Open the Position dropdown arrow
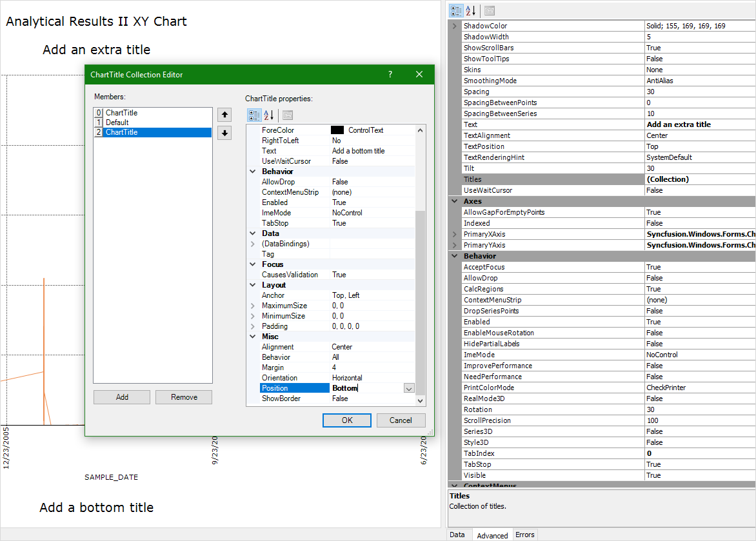The width and height of the screenshot is (756, 541). click(408, 388)
